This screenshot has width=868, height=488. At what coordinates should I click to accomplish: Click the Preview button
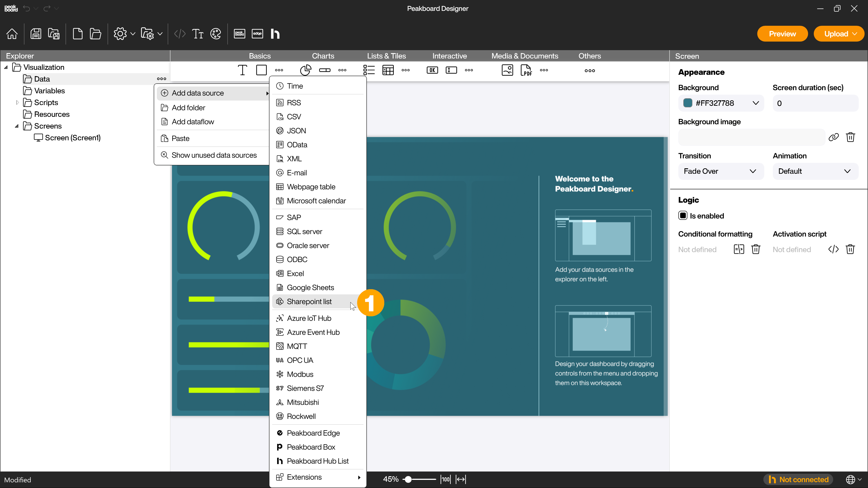coord(783,34)
